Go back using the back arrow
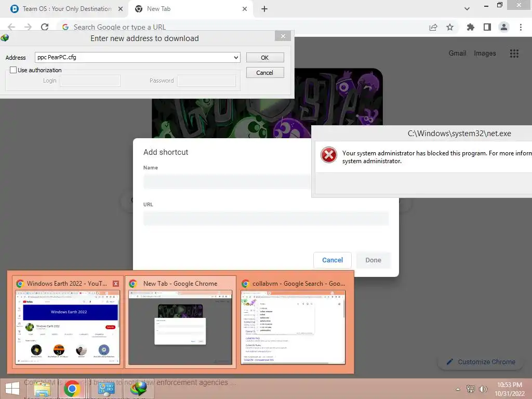This screenshot has height=399, width=532. point(11,27)
